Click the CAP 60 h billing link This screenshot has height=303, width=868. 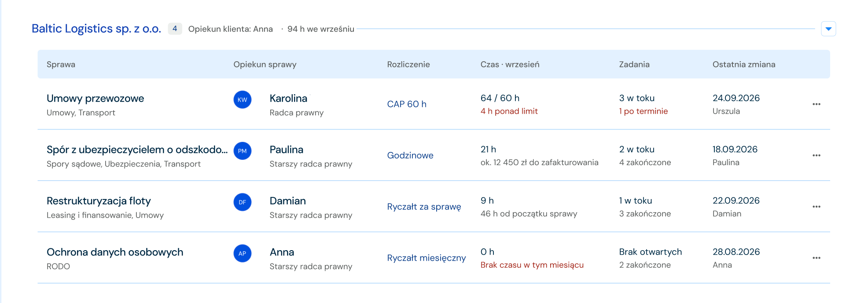407,104
